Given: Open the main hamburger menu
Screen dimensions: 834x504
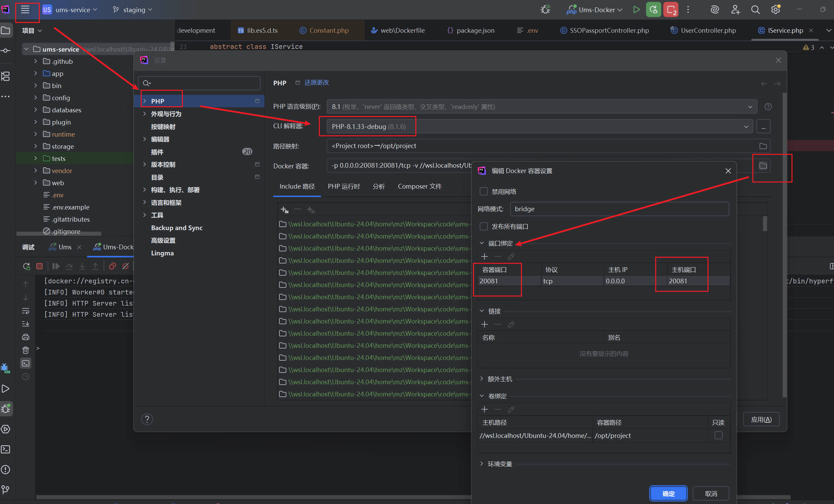Looking at the screenshot, I should click(x=25, y=9).
